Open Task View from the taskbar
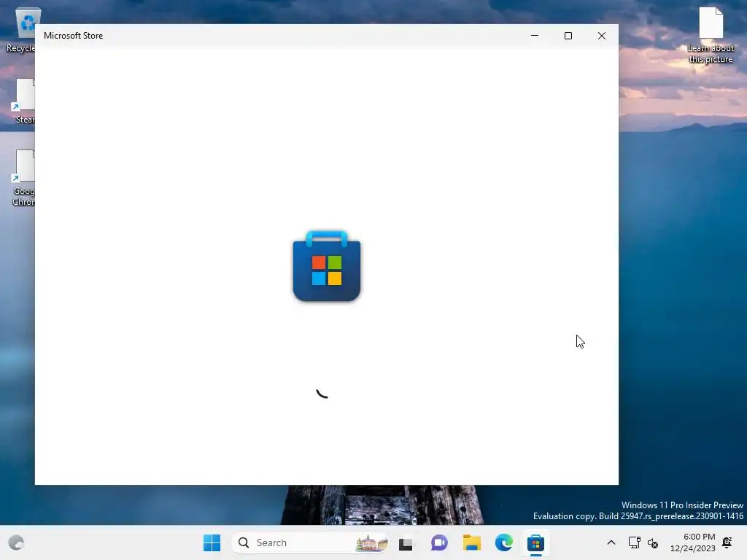Image resolution: width=747 pixels, height=560 pixels. click(406, 542)
